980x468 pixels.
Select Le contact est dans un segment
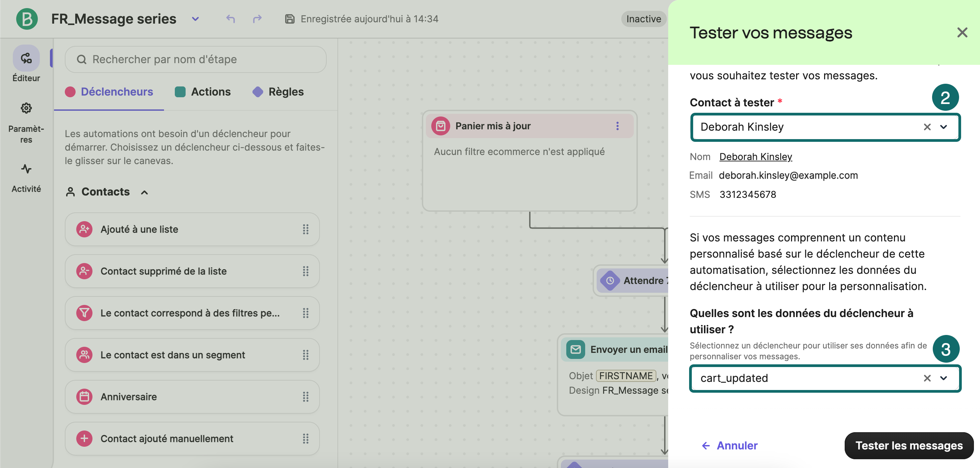pyautogui.click(x=192, y=355)
